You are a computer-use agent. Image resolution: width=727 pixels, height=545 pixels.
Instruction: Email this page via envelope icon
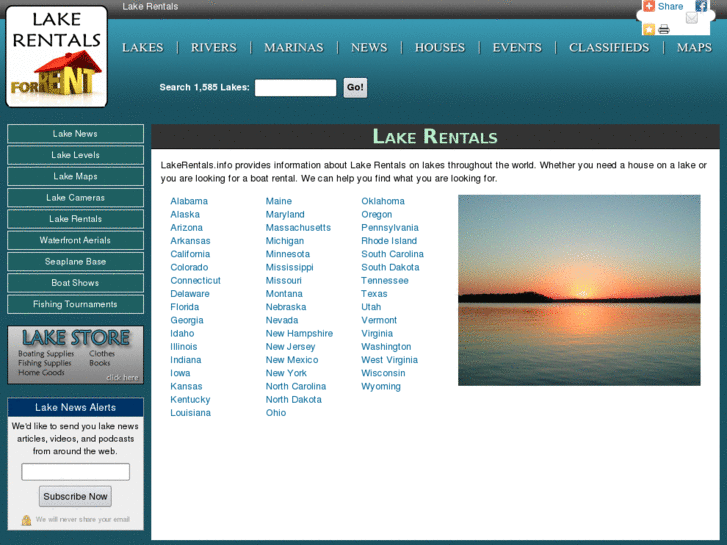(x=691, y=18)
